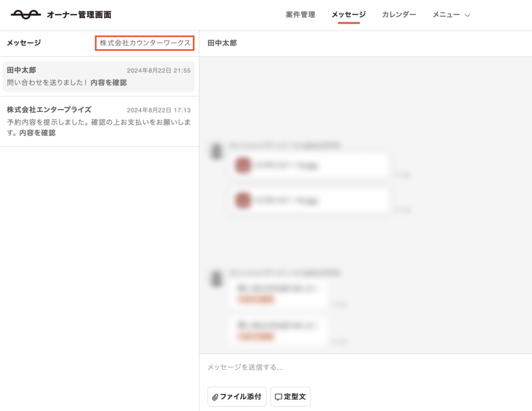Click the lower blurred sender avatar in chat

[216, 278]
